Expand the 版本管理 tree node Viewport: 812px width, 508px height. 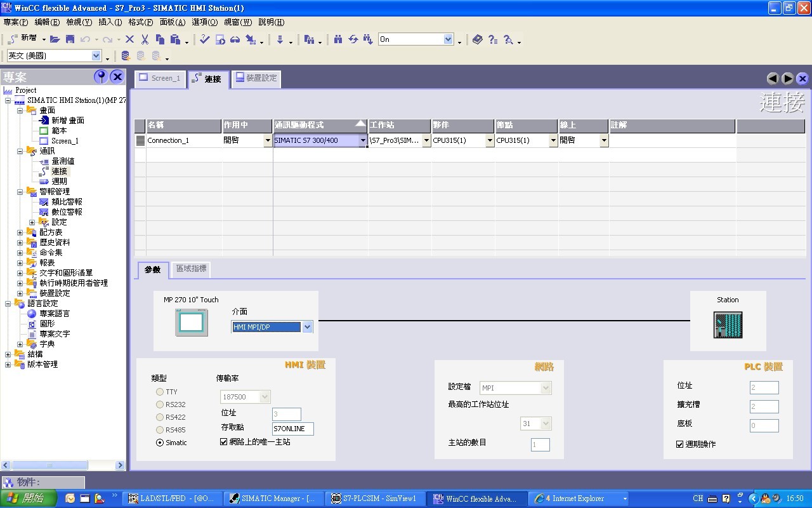[x=8, y=364]
